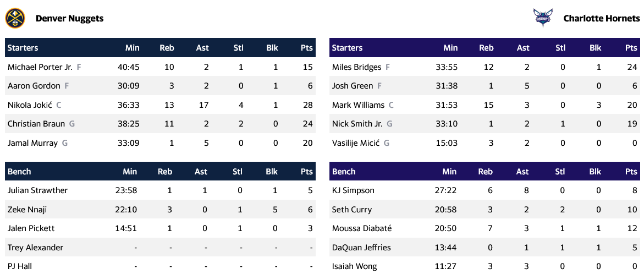This screenshot has width=644, height=274.
Task: Open the Charlotte Hornets team name link
Action: [602, 18]
